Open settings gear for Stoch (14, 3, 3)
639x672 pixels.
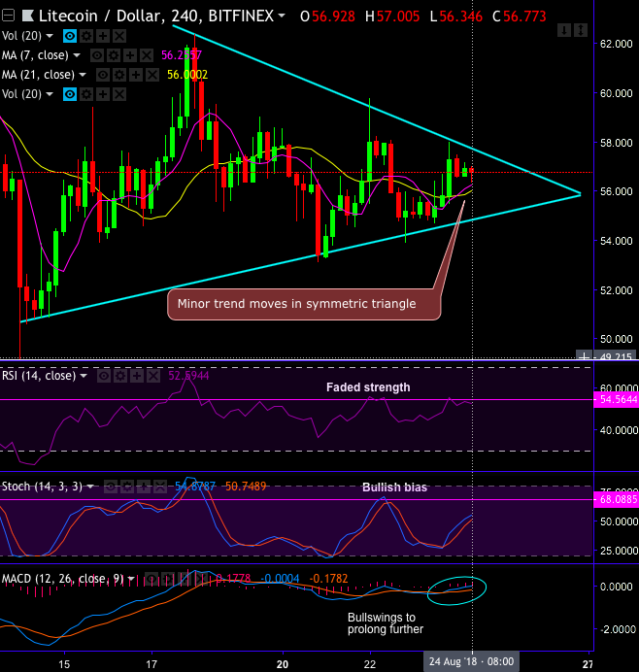tap(127, 487)
